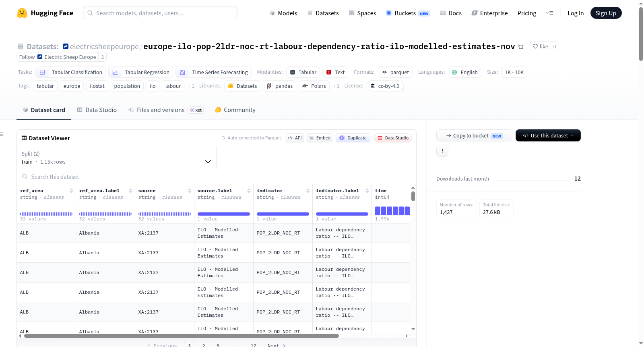This screenshot has height=347, width=644.
Task: Click the heart like button
Action: (540, 46)
